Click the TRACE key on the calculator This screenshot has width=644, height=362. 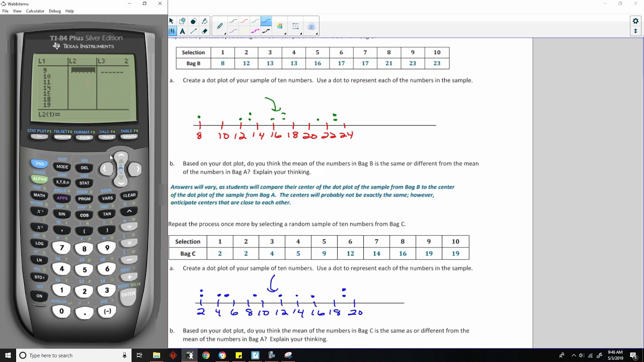point(107,137)
